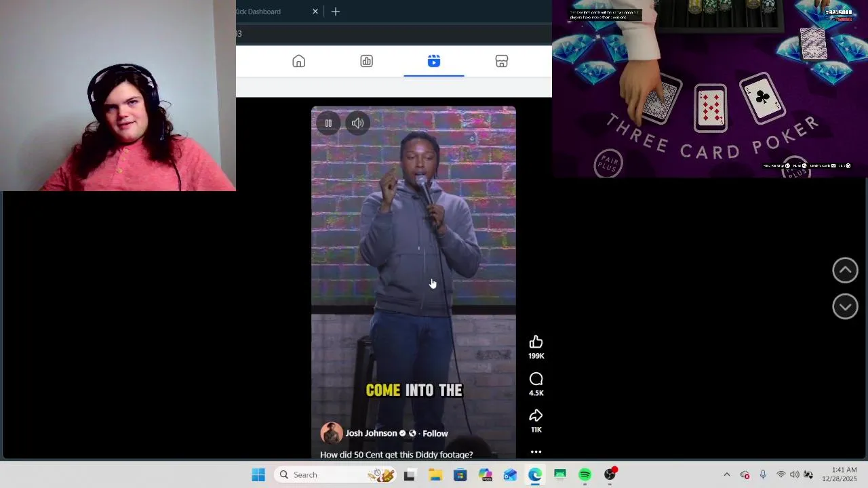
Task: Click the microphone tray icon
Action: tap(763, 475)
